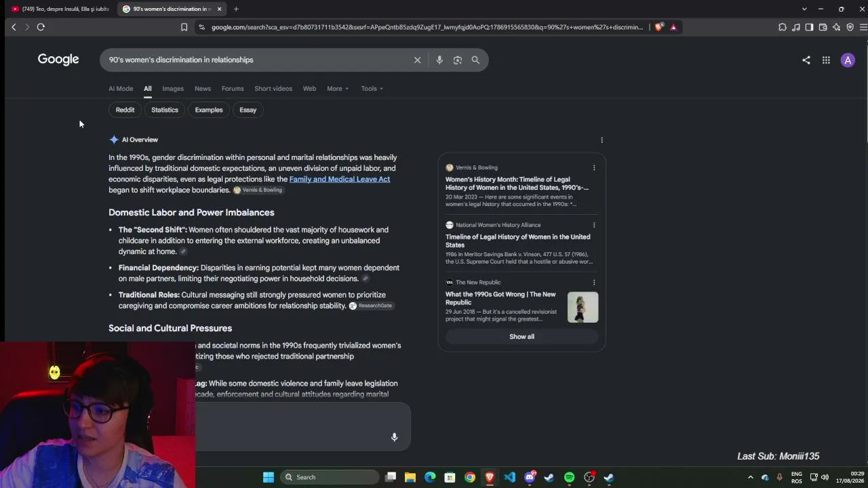This screenshot has width=868, height=488.
Task: Open the Windows Start menu
Action: [269, 477]
